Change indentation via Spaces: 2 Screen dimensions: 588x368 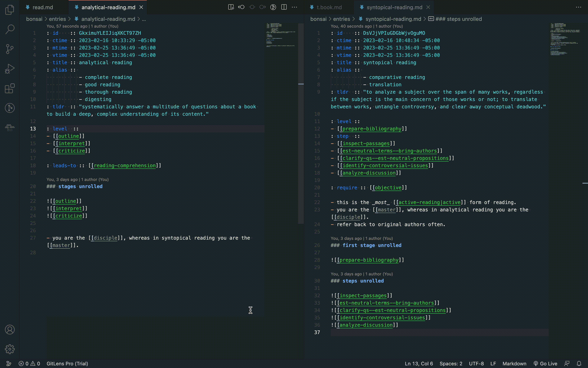coord(451,364)
